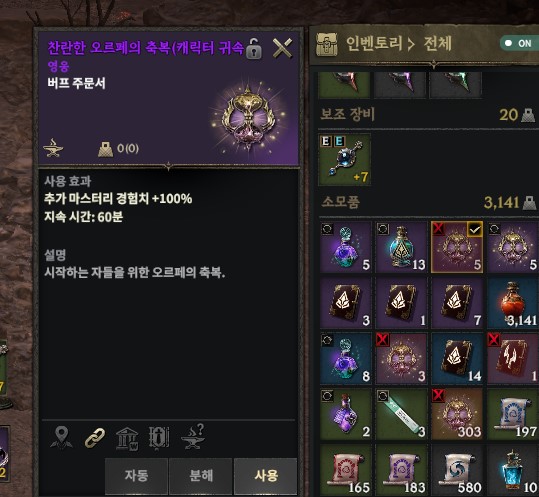Click the framed scroll icon beside the bank icon
This screenshot has width=539, height=497.
tap(159, 438)
